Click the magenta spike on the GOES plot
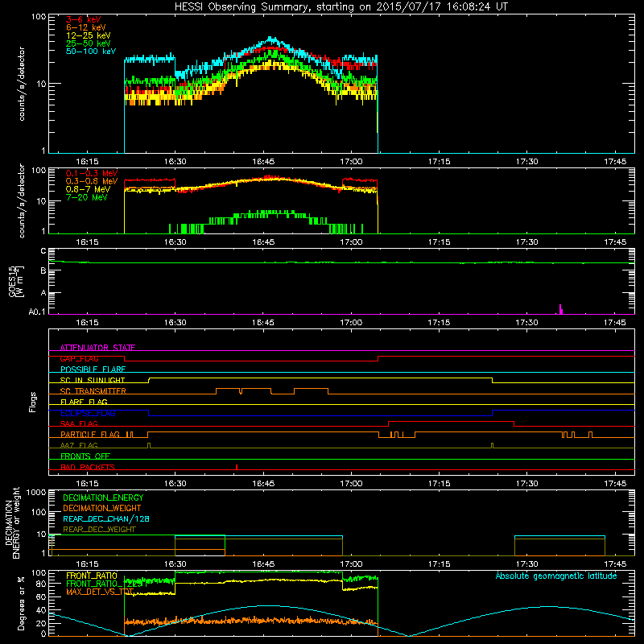The height and width of the screenshot is (644, 644). 561,309
